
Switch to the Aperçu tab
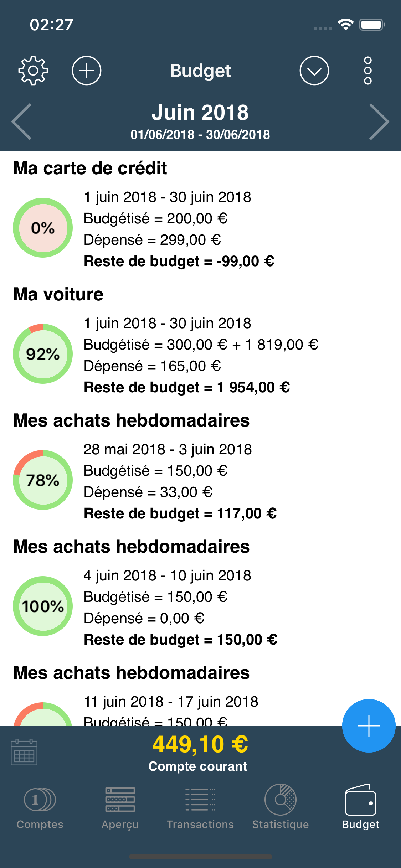click(x=120, y=807)
